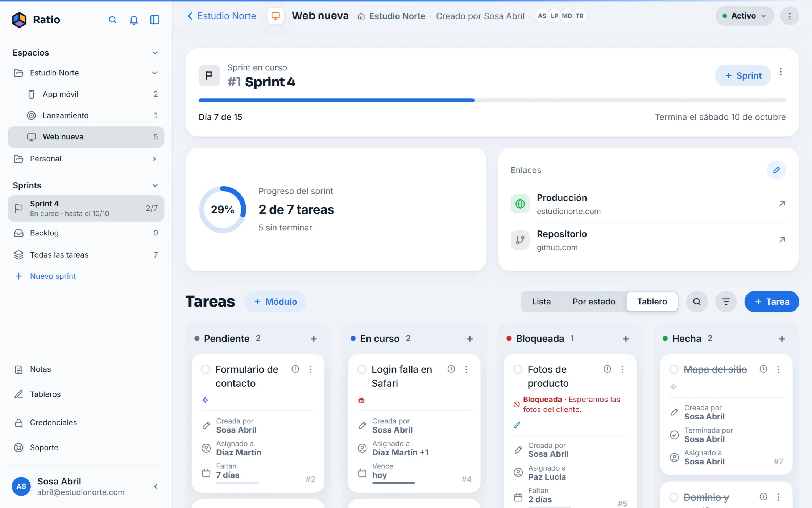Viewport: 812px width, 508px height.
Task: Open search in the sidebar header
Action: [x=112, y=20]
